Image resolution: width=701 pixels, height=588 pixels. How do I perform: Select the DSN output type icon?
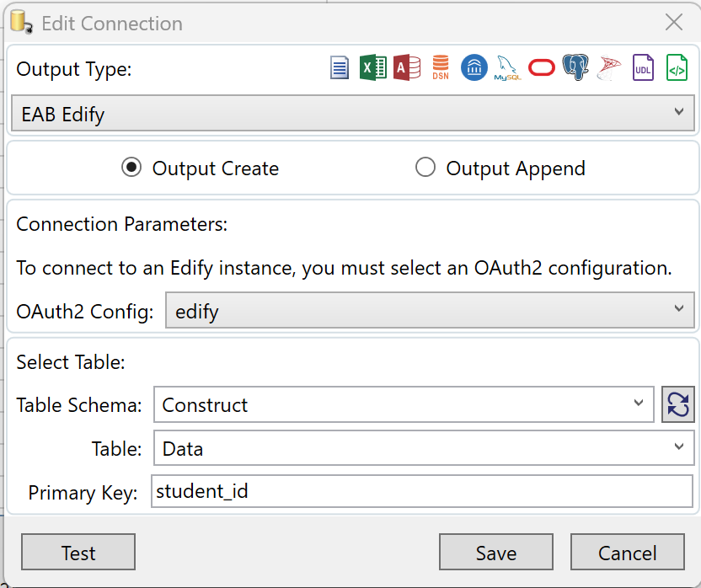pyautogui.click(x=441, y=67)
